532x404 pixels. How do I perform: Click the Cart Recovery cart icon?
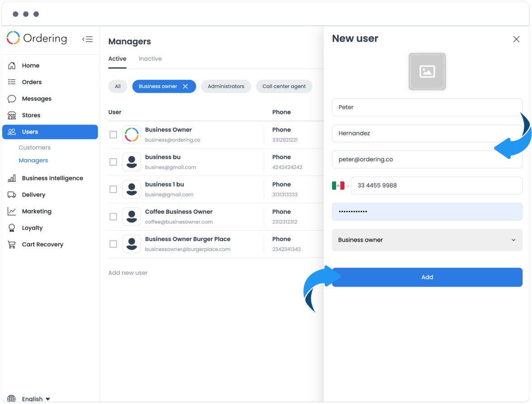point(12,245)
